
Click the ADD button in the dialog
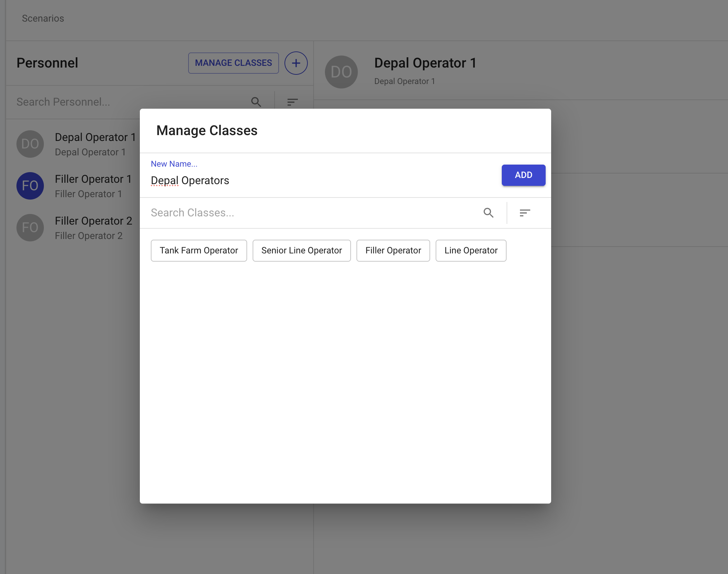click(x=523, y=175)
